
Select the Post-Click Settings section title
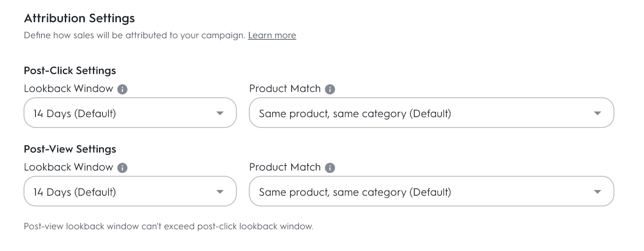(x=70, y=71)
